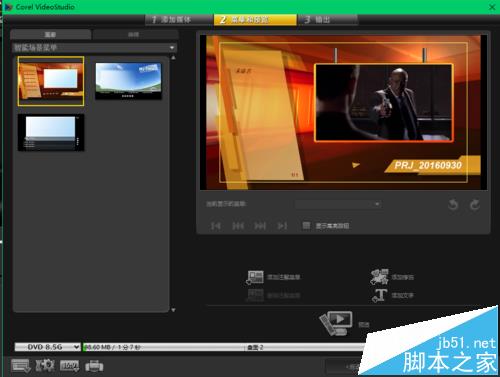Go to the previous menu page
This screenshot has width=500, height=377.
(x=238, y=226)
